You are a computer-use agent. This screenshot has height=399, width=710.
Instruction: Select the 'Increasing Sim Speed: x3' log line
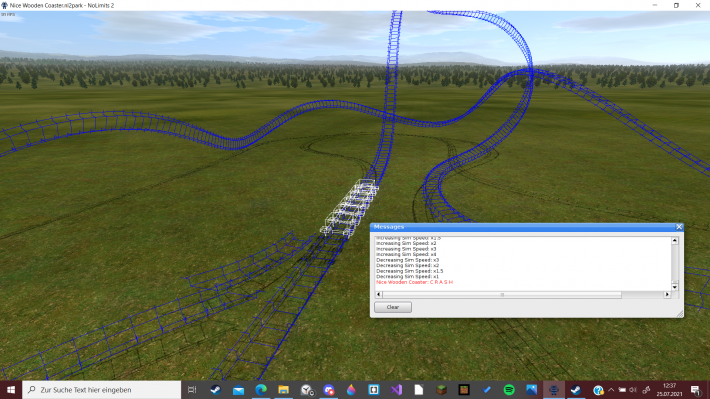coord(406,249)
